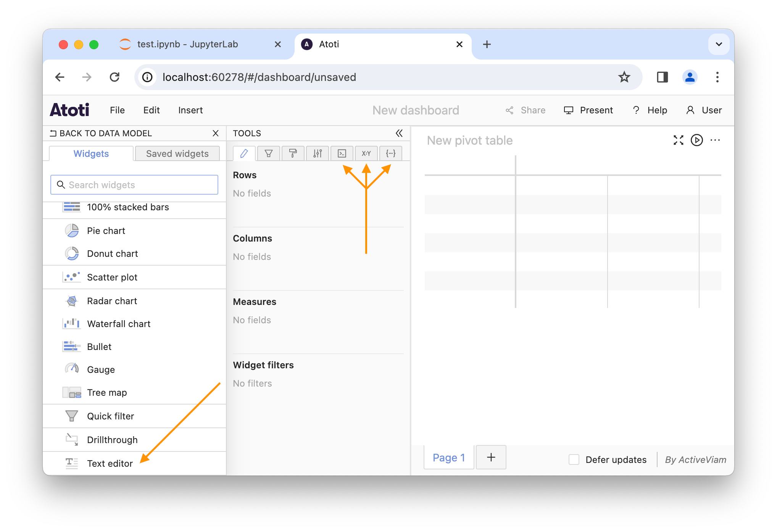Viewport: 777px width, 532px height.
Task: Start Present mode
Action: [588, 110]
